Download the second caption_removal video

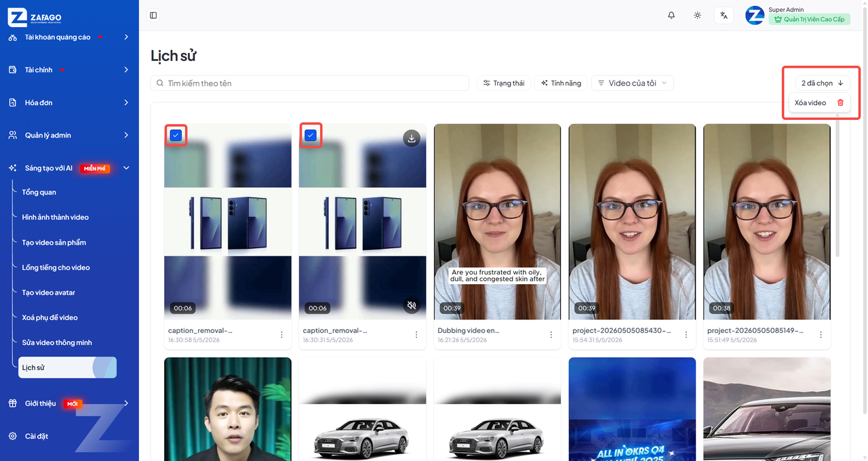coord(411,138)
